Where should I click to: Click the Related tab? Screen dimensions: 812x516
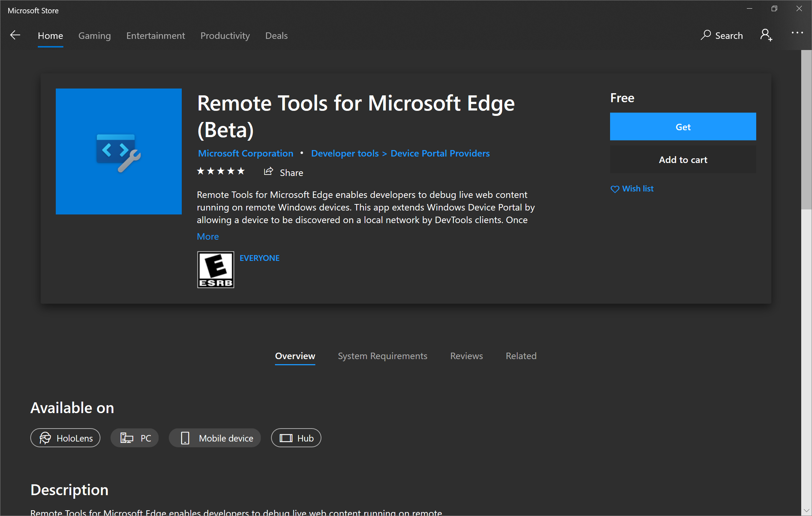click(x=520, y=356)
